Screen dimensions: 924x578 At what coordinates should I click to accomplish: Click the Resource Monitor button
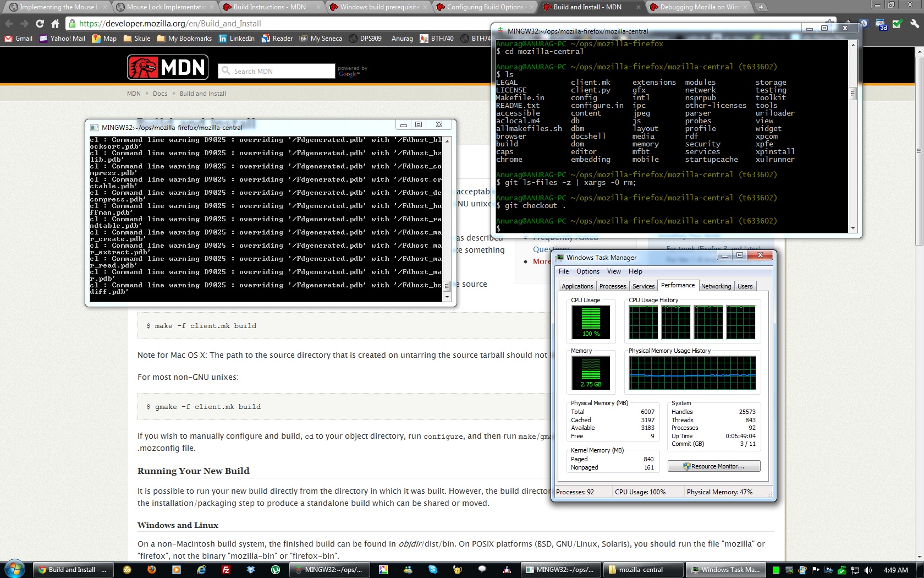[x=714, y=466]
